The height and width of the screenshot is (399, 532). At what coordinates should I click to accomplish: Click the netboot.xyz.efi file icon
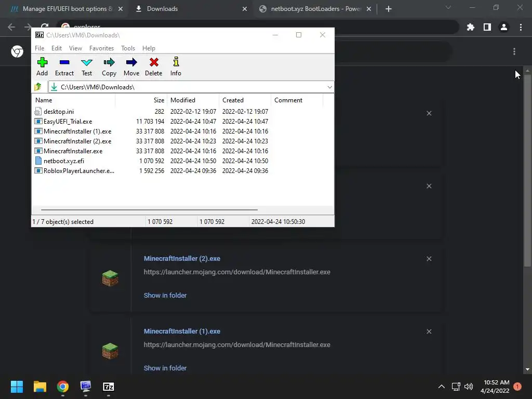tap(38, 161)
